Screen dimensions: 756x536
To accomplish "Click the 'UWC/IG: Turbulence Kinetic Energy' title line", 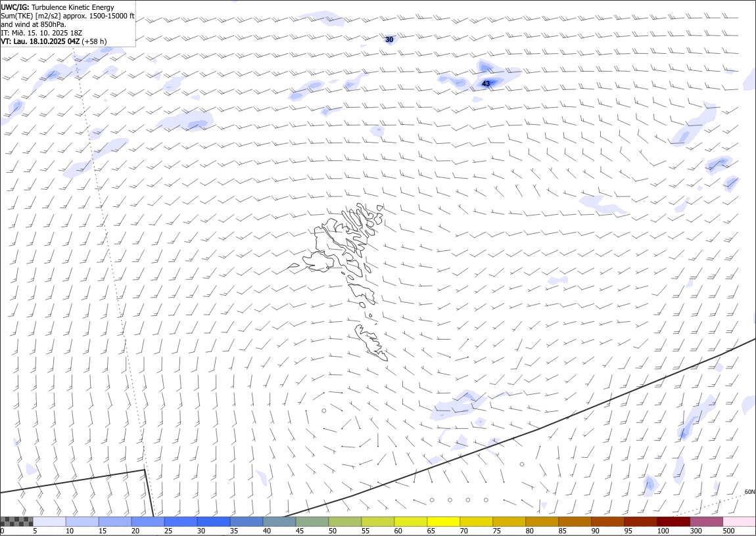I will (x=57, y=7).
